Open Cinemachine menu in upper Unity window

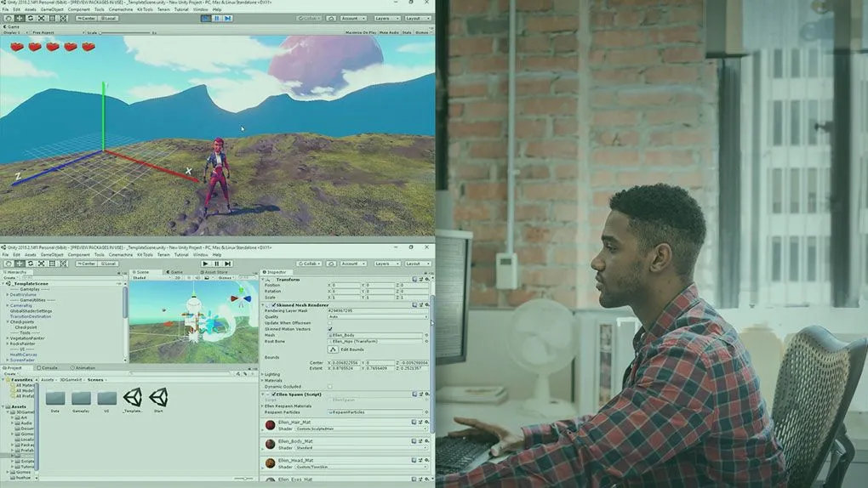tap(121, 9)
